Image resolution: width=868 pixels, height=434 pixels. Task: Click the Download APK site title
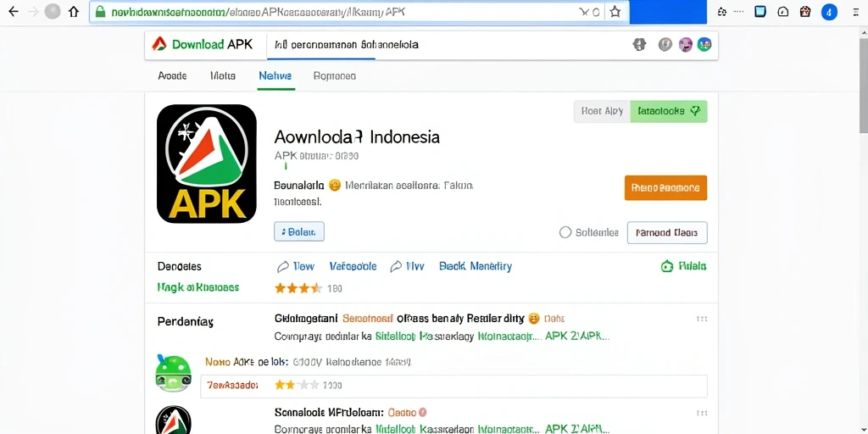tap(212, 44)
